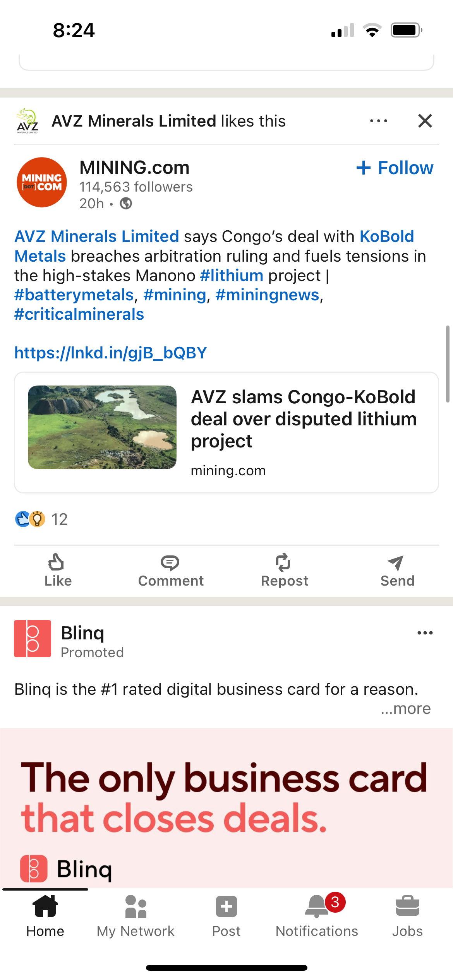The height and width of the screenshot is (980, 453).
Task: Follow the MINING.com page
Action: click(395, 168)
